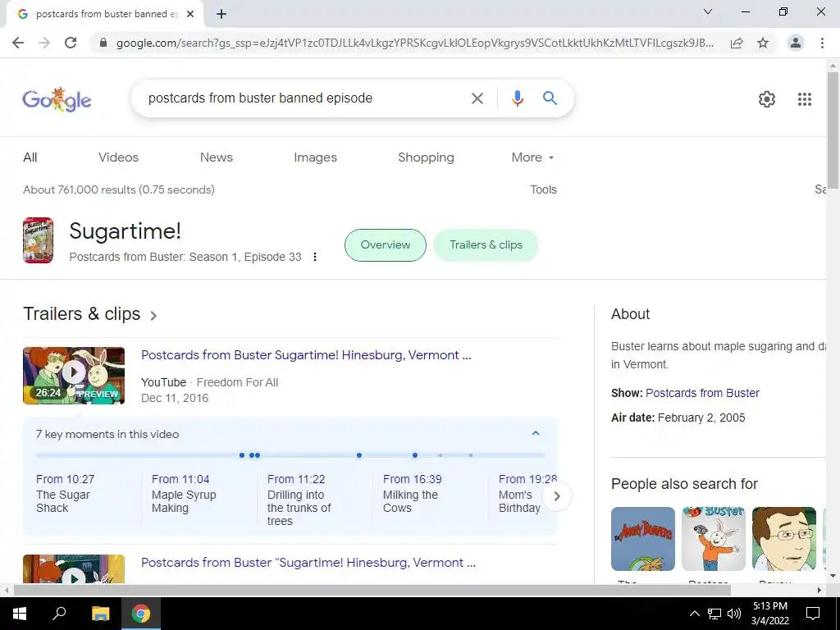
Task: Click the browser back arrow
Action: [x=18, y=43]
